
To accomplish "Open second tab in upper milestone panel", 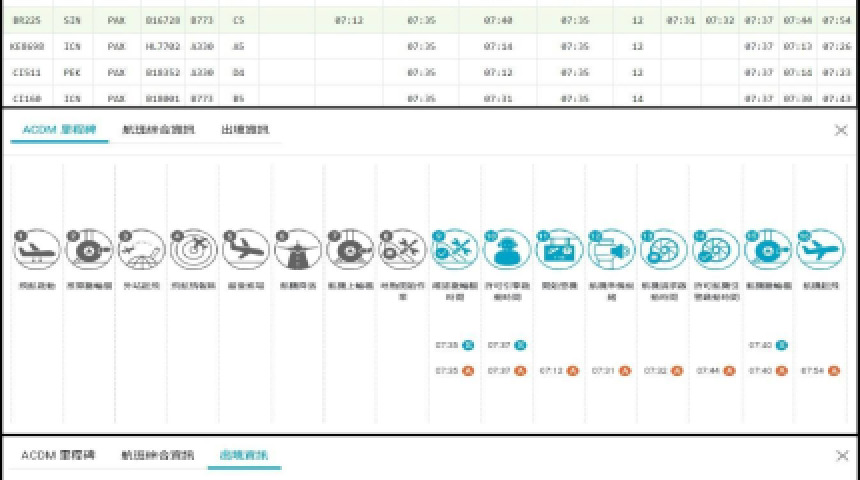I will (158, 130).
